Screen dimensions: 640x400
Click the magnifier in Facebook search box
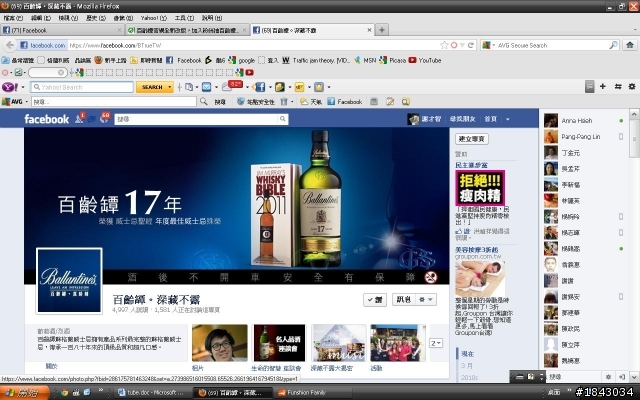tap(282, 119)
